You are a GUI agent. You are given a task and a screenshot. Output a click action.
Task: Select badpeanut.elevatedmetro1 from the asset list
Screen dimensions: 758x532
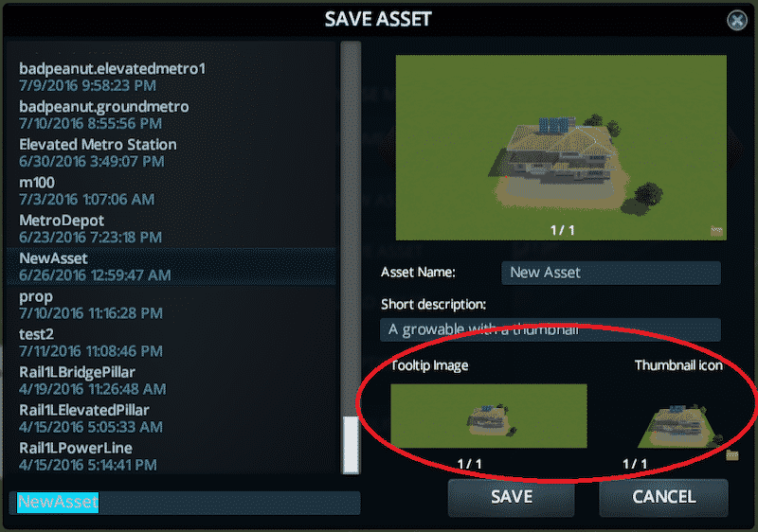tap(171, 77)
